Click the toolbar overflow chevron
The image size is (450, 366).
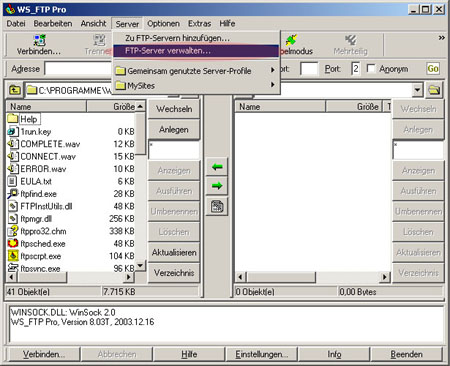pyautogui.click(x=442, y=38)
